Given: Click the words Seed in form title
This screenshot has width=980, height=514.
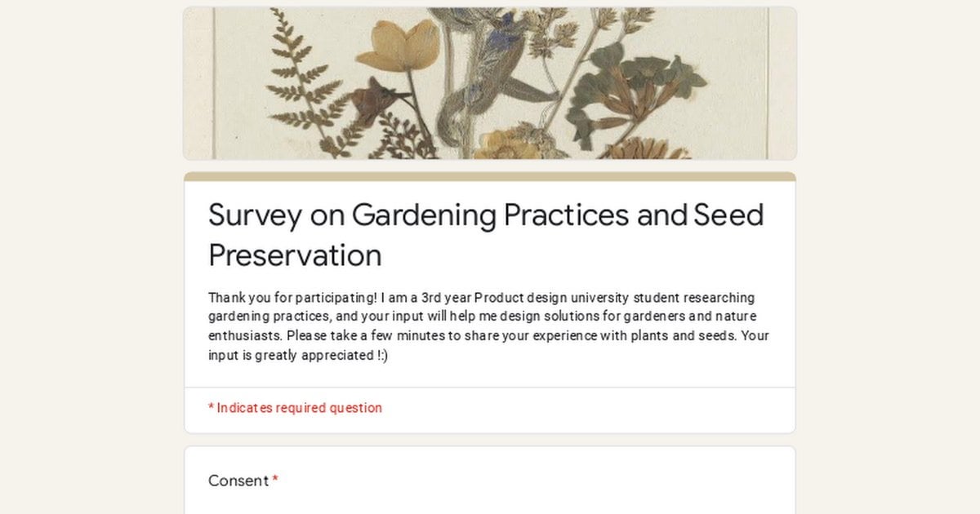Looking at the screenshot, I should coord(728,215).
